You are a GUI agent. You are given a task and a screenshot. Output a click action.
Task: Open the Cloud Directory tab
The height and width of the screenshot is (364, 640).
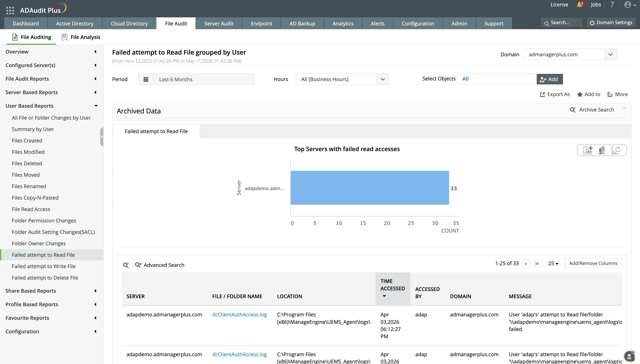[129, 23]
